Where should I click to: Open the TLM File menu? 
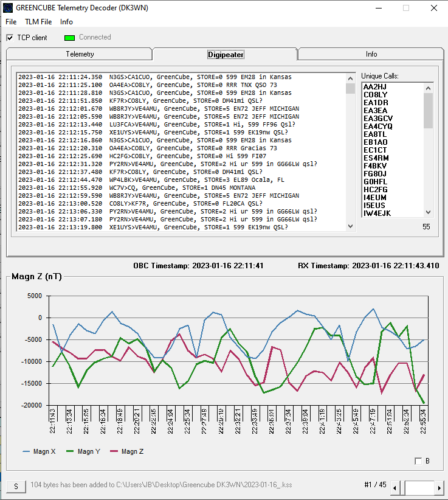38,22
